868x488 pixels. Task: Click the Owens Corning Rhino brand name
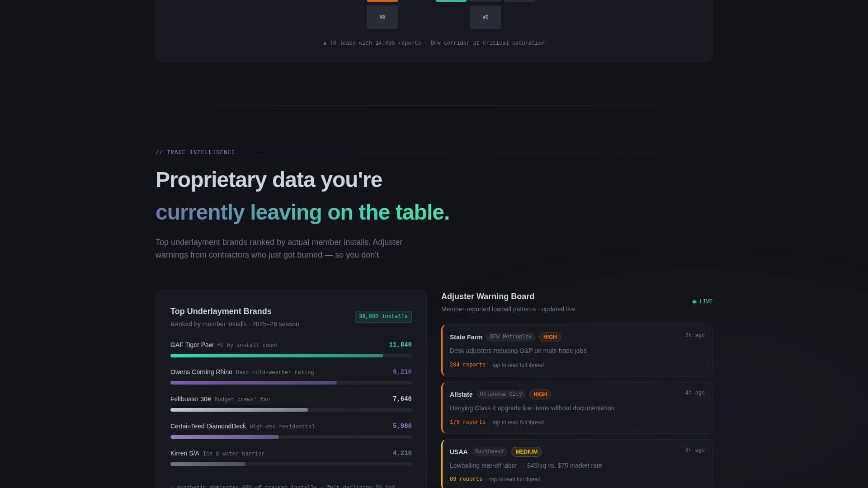pyautogui.click(x=201, y=372)
